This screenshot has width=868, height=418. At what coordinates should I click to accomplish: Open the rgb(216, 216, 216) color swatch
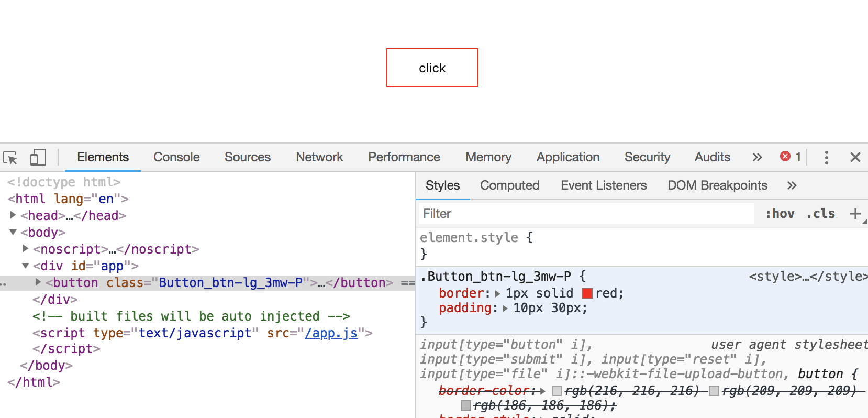pos(557,391)
